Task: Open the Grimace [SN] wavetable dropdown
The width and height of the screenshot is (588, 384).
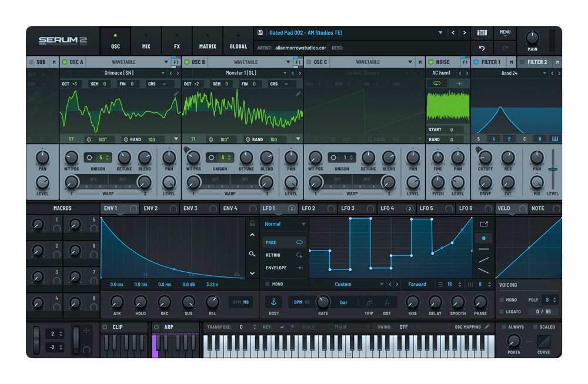Action: [x=163, y=73]
